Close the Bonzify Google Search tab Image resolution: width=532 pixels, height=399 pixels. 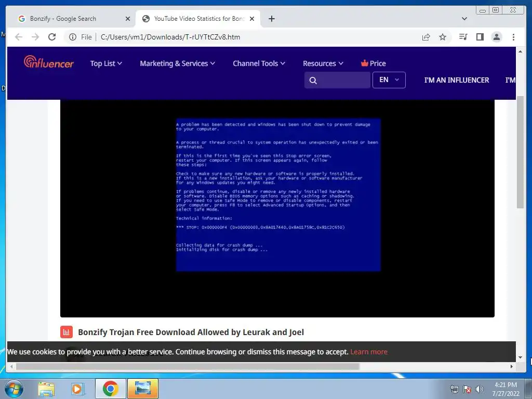(128, 19)
